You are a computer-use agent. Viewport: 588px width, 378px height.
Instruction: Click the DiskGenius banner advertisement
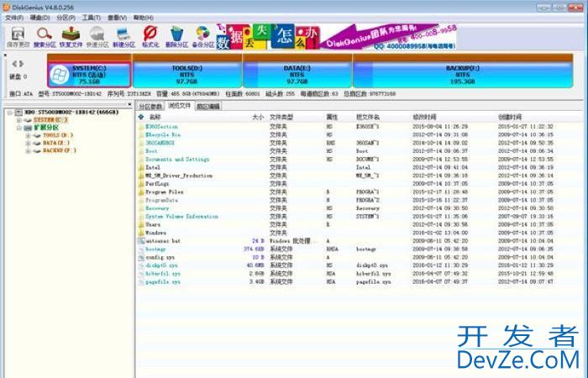coord(336,37)
